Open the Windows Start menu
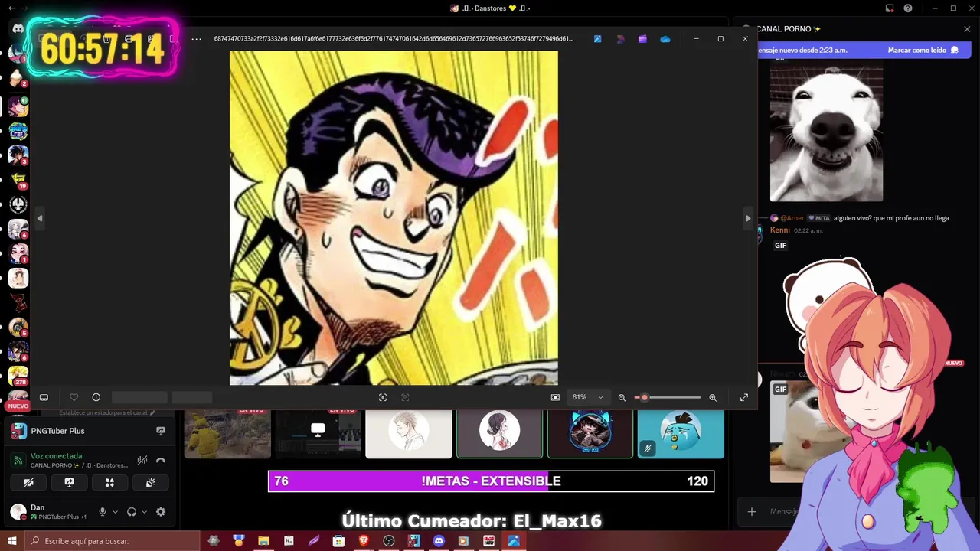This screenshot has width=980, height=551. pos(11,541)
